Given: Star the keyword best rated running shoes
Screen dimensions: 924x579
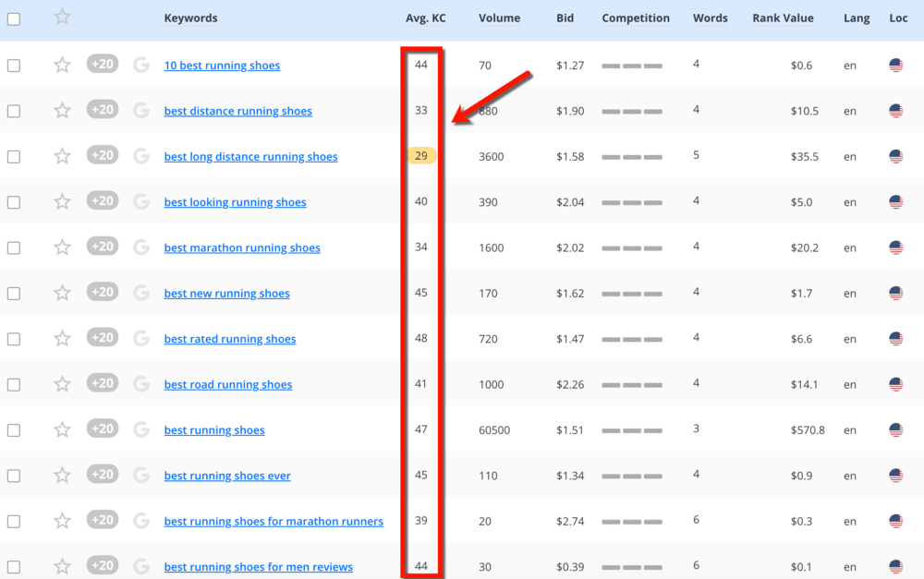Looking at the screenshot, I should (x=62, y=338).
